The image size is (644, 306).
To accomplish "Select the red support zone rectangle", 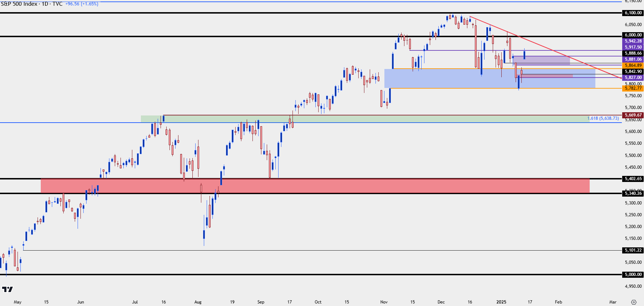I will (315, 186).
